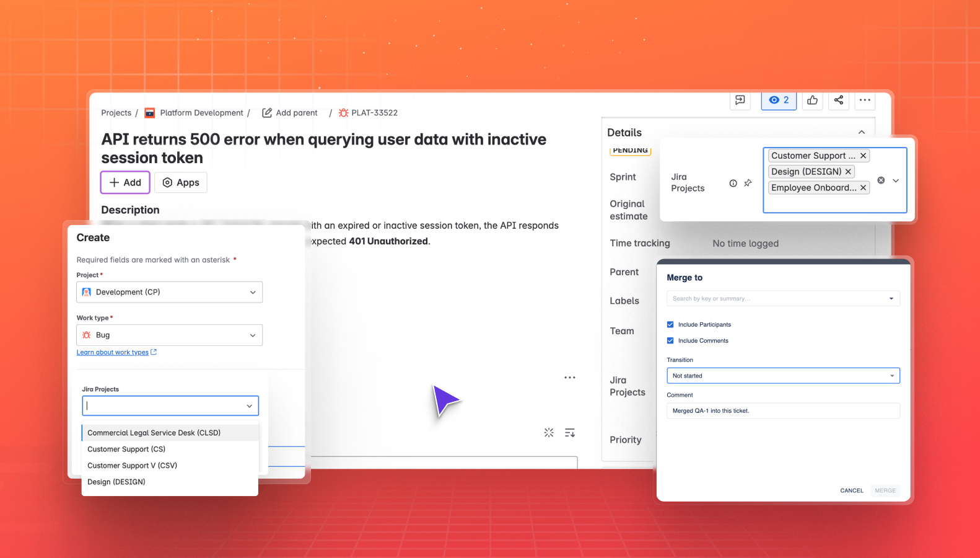Viewport: 980px width, 558px height.
Task: Open the Project dropdown in Create
Action: 169,292
